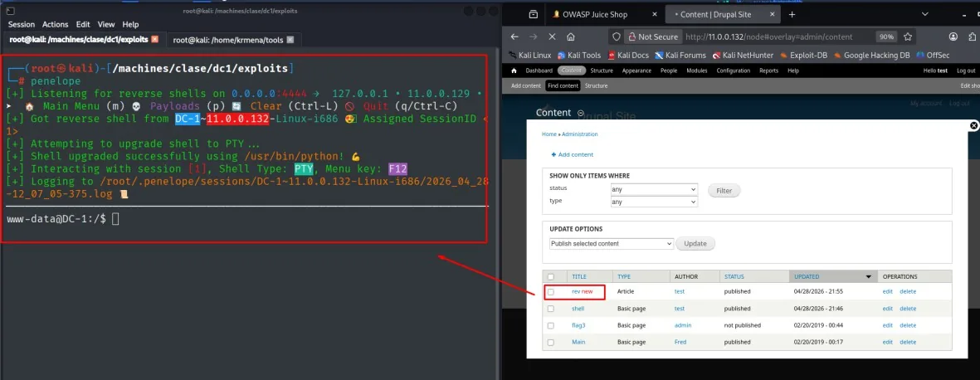Open the flag3 content title link

tap(578, 325)
